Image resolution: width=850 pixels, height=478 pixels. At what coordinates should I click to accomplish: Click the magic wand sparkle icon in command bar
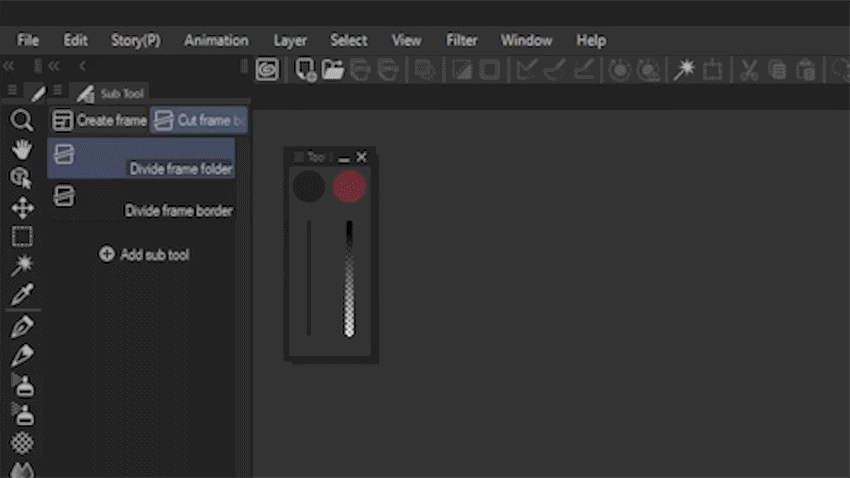coord(684,70)
